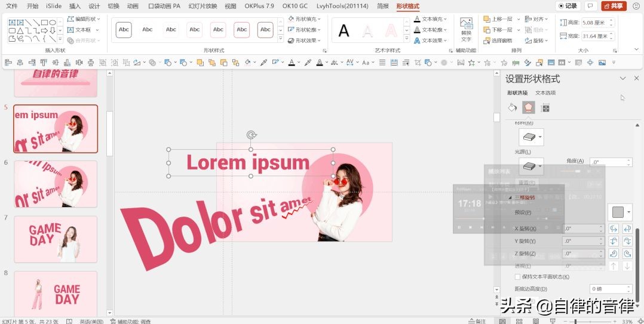Click align top icon in quick toolbar
The height and width of the screenshot is (324, 644).
point(44,63)
